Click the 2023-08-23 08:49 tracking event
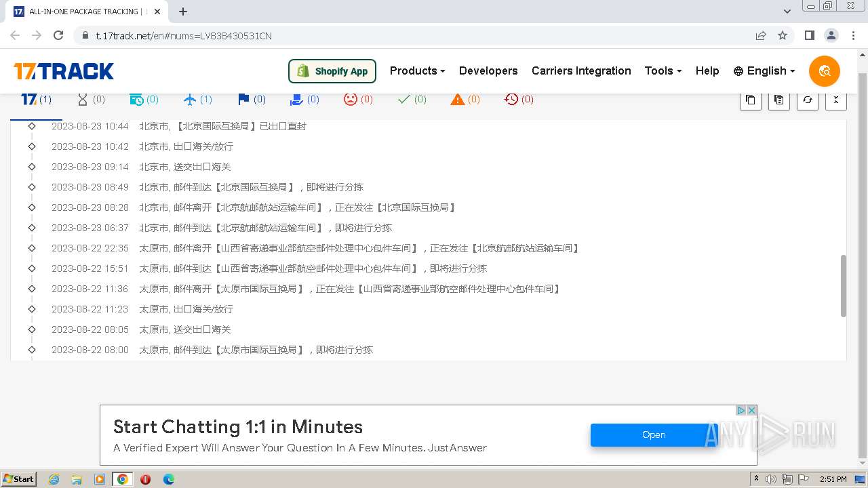This screenshot has width=868, height=488. point(208,187)
